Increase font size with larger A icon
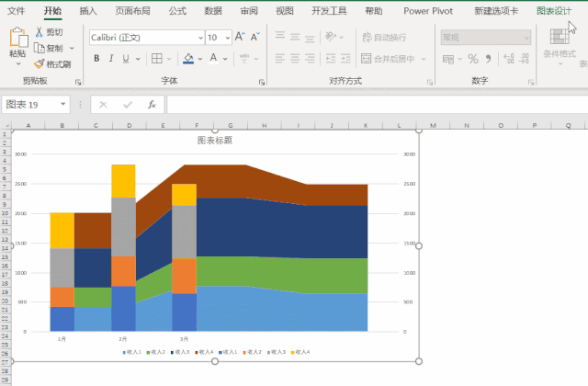The height and width of the screenshot is (386, 588). point(240,37)
